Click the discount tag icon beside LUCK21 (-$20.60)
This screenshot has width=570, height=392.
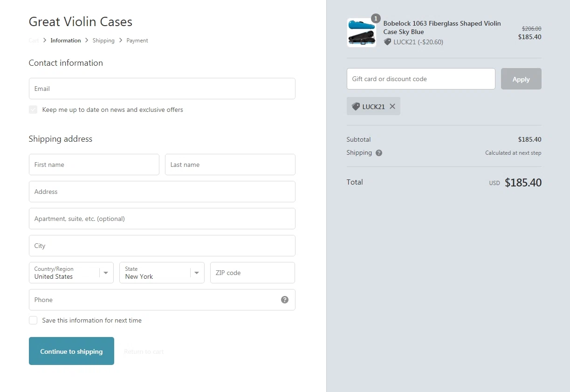coord(387,42)
